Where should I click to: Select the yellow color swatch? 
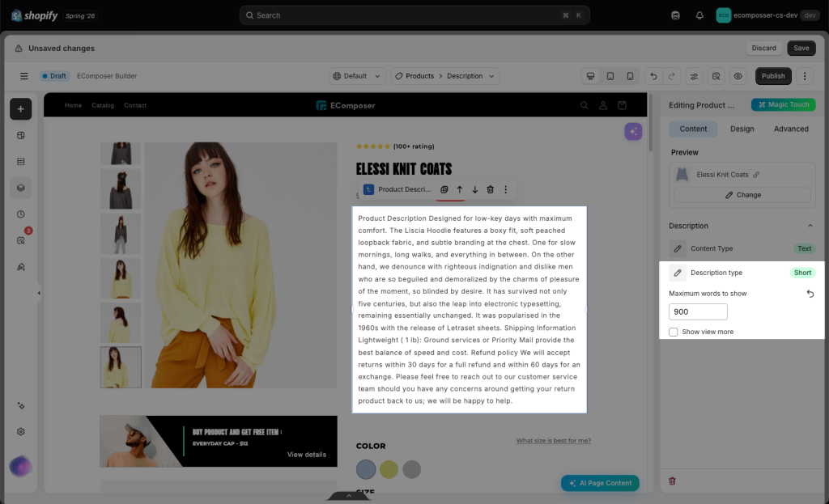389,469
